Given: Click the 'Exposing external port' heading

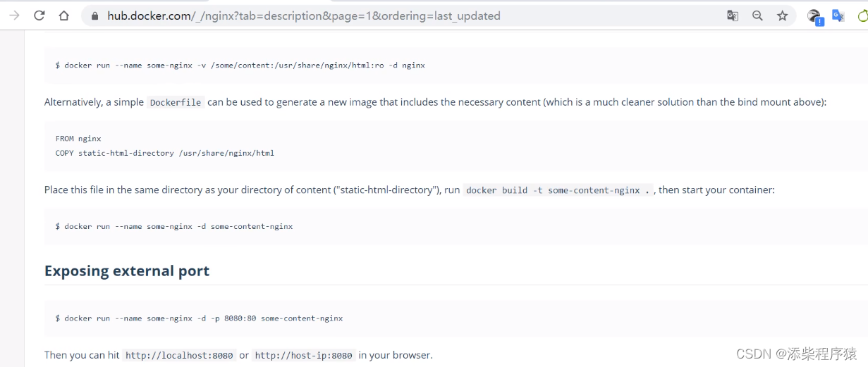Looking at the screenshot, I should click(x=127, y=271).
